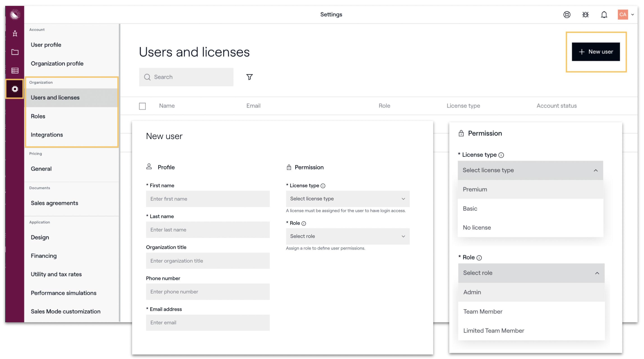Click the bug report icon

click(x=585, y=14)
